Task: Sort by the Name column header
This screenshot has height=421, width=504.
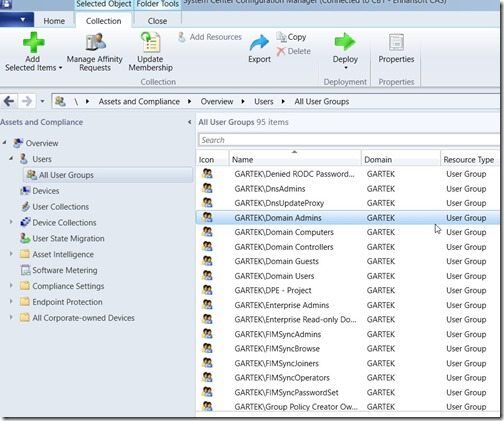Action: pyautogui.click(x=295, y=159)
